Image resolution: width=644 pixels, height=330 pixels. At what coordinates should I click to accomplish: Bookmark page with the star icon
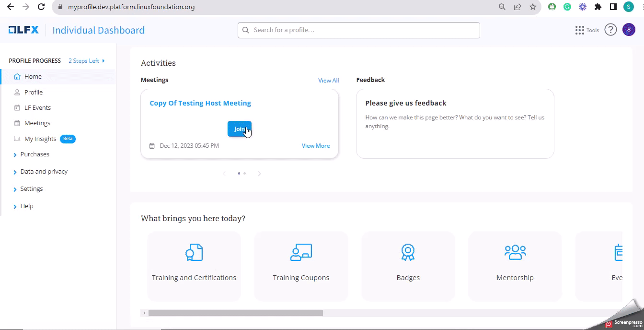533,7
